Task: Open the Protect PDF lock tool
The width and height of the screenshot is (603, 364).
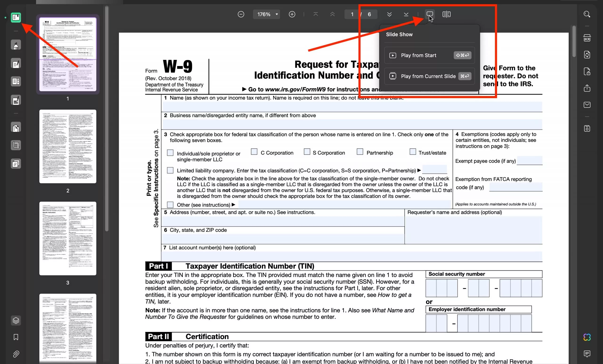Action: coord(587,71)
